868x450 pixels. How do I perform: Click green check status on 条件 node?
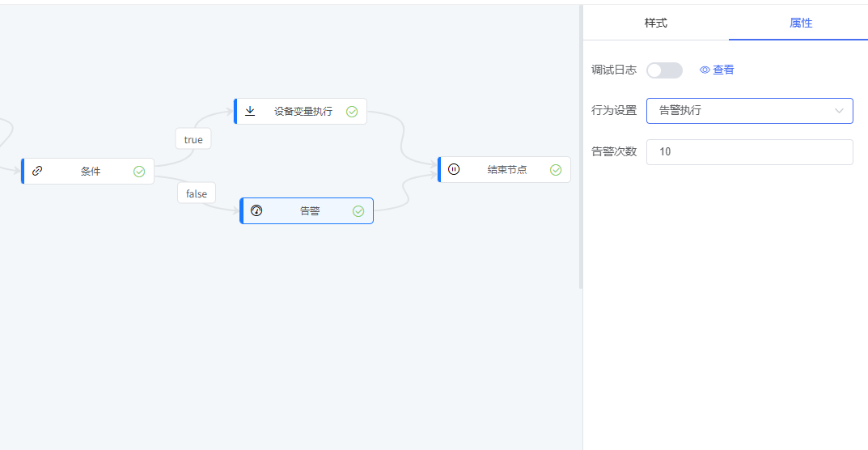click(139, 172)
